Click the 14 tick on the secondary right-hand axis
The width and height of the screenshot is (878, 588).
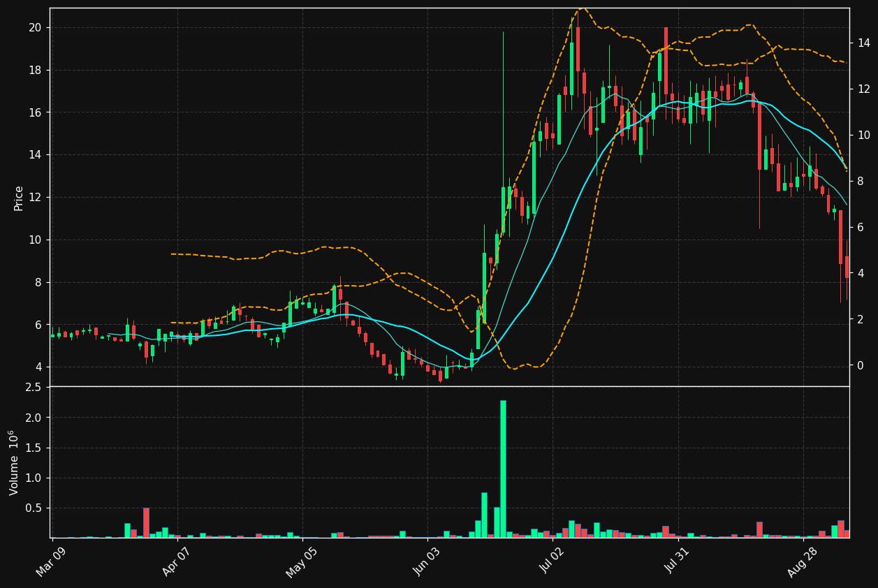pyautogui.click(x=863, y=43)
